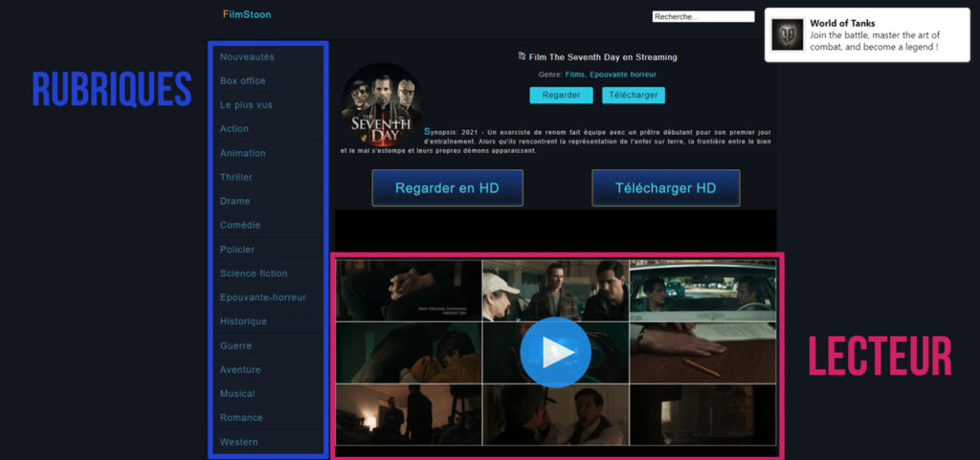This screenshot has height=460, width=980.
Task: Click The Seventh Day poster thumbnail
Action: coord(382,103)
